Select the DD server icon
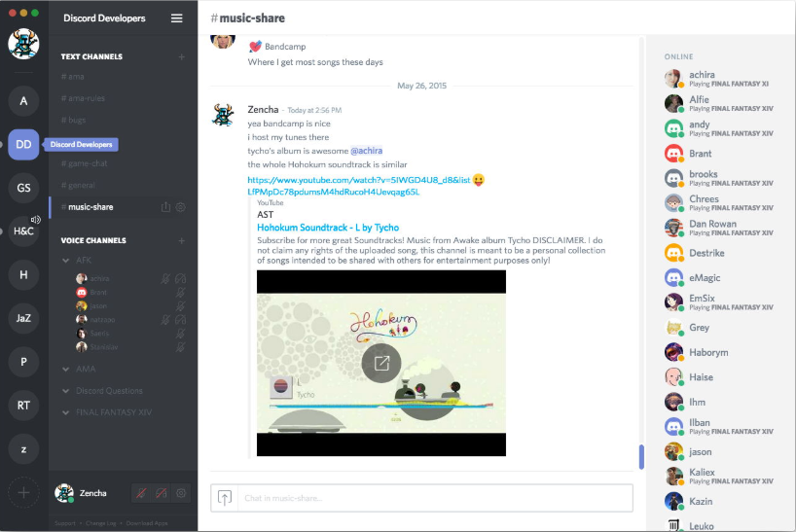This screenshot has width=796, height=532. (x=23, y=145)
